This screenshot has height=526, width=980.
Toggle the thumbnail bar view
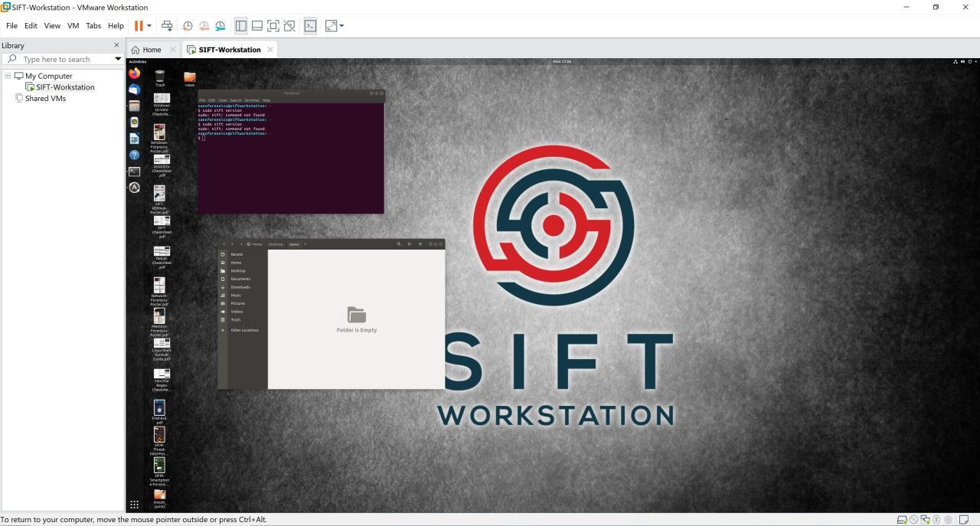point(257,25)
